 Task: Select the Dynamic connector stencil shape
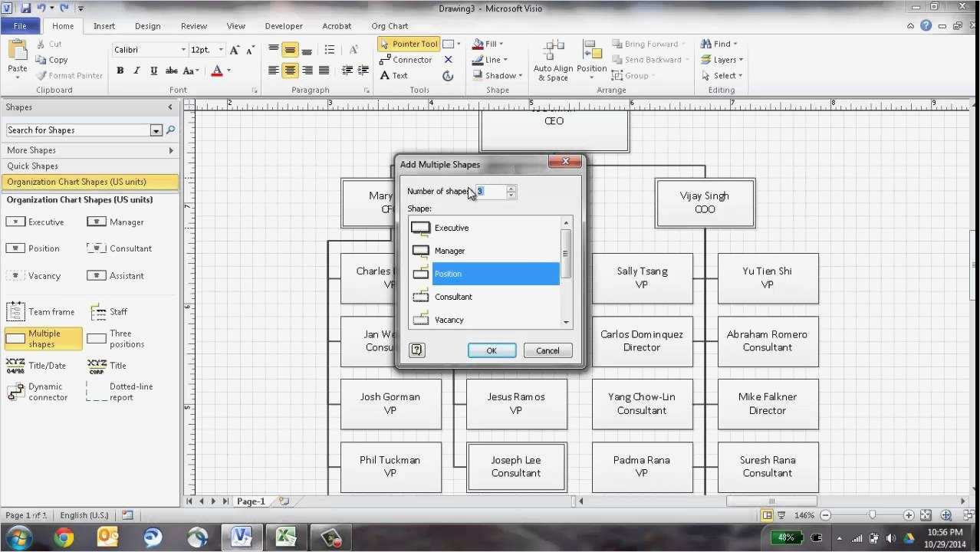coord(38,392)
